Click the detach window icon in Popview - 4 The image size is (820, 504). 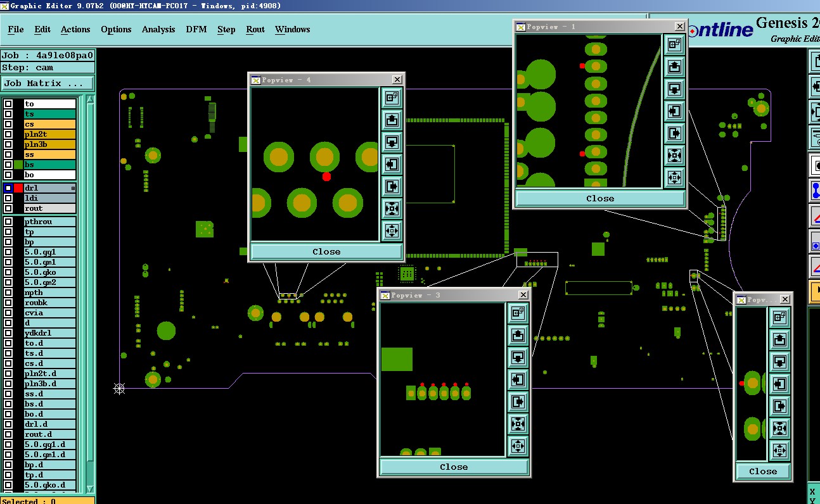(x=392, y=97)
